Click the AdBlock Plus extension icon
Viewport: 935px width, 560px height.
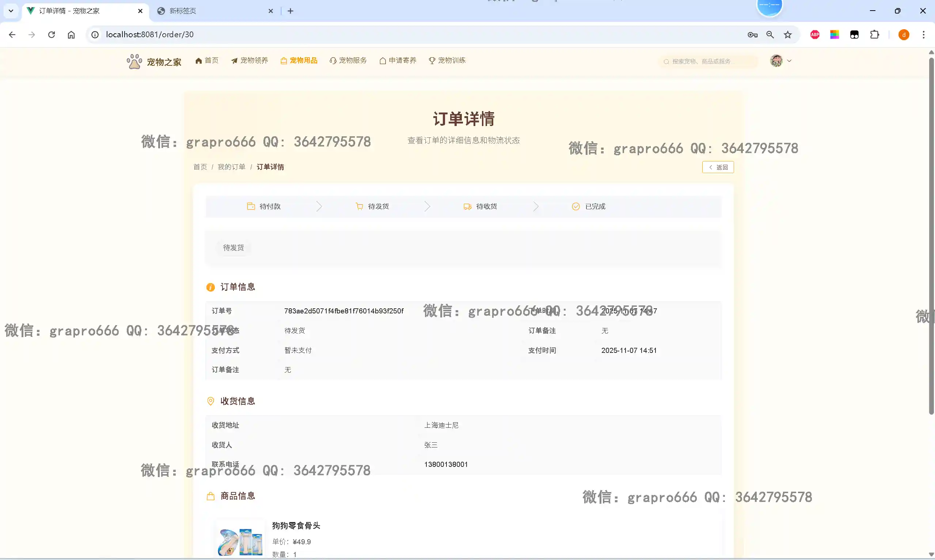(x=815, y=35)
